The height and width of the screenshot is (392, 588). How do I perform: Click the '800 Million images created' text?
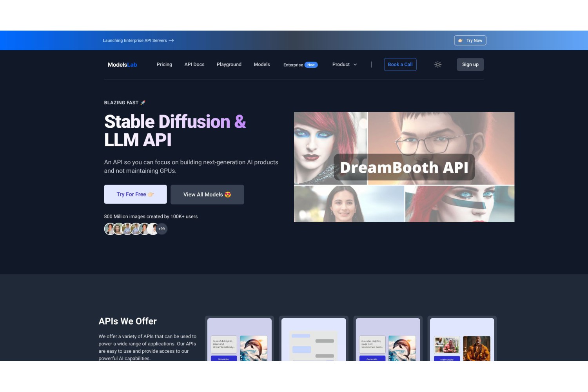coord(151,216)
